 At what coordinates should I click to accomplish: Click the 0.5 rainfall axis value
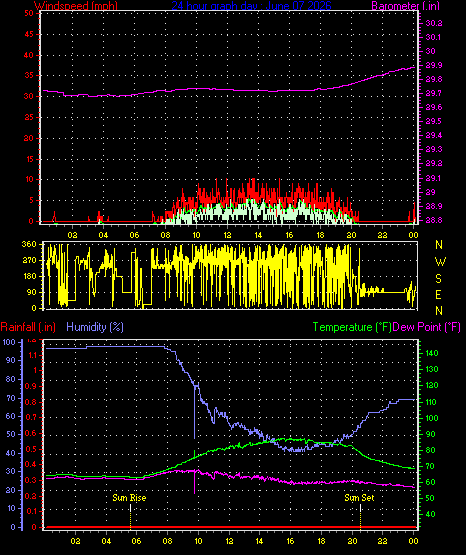31,449
